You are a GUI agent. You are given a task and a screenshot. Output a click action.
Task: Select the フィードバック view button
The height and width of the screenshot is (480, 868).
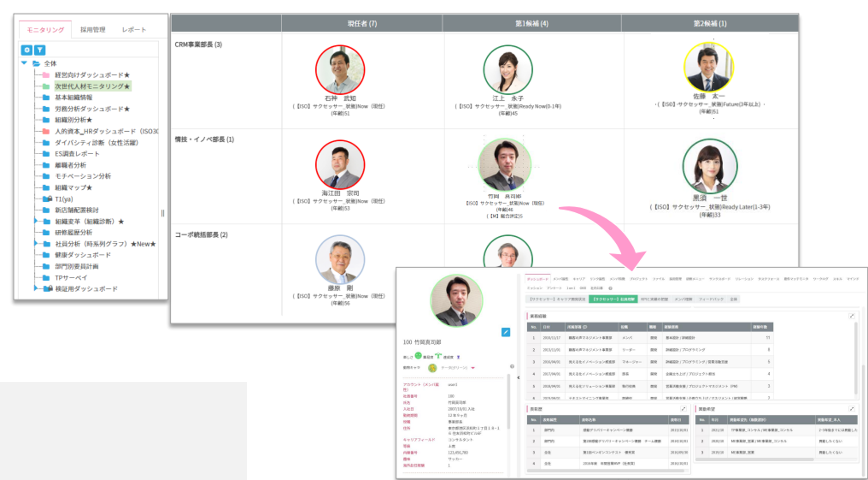pyautogui.click(x=711, y=299)
